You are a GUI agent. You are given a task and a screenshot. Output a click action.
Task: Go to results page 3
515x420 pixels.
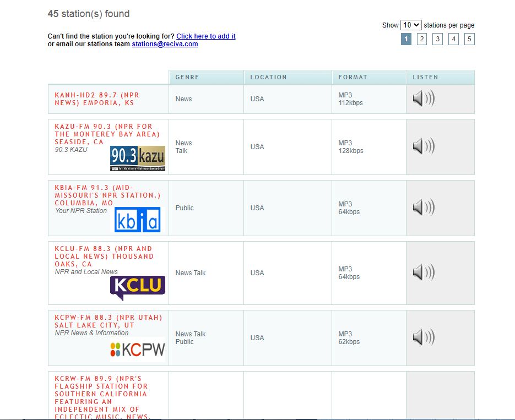coord(437,39)
